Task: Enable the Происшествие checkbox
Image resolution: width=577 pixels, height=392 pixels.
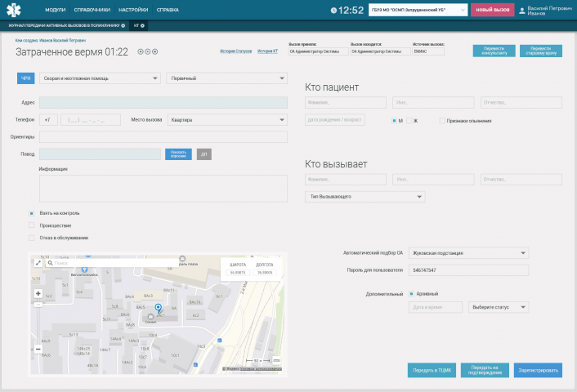Action: (31, 225)
